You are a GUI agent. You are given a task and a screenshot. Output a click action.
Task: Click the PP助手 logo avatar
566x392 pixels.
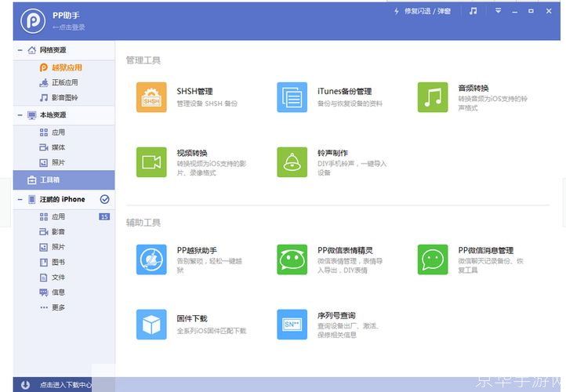(33, 21)
